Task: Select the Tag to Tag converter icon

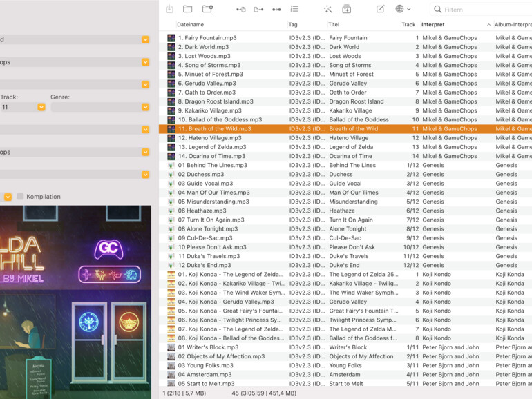Action: pos(276,10)
